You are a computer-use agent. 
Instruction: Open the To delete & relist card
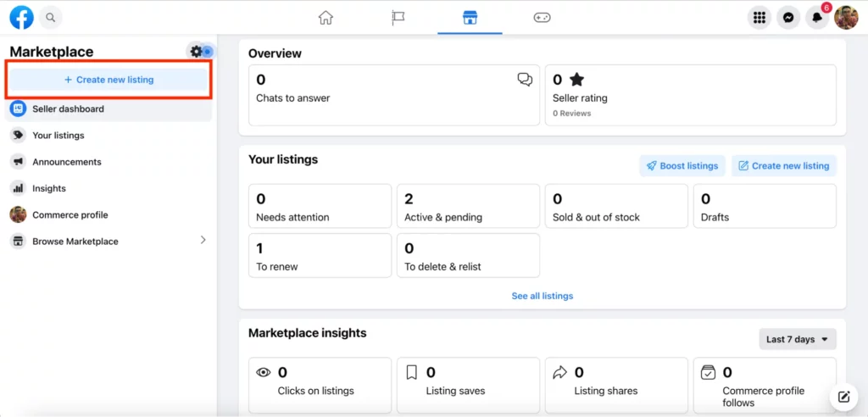468,255
